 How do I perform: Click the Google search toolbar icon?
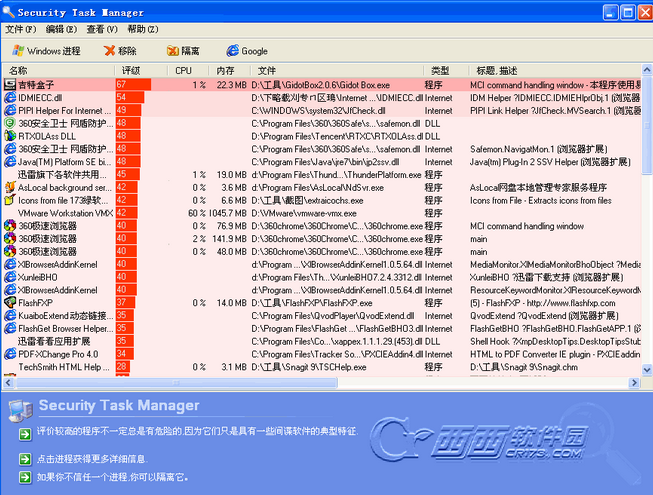pos(232,51)
